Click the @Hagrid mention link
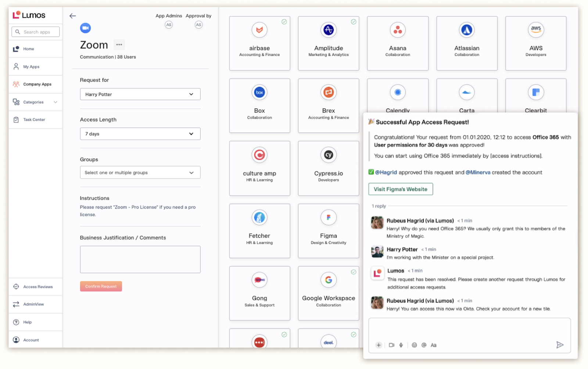588x369 pixels. pos(386,172)
